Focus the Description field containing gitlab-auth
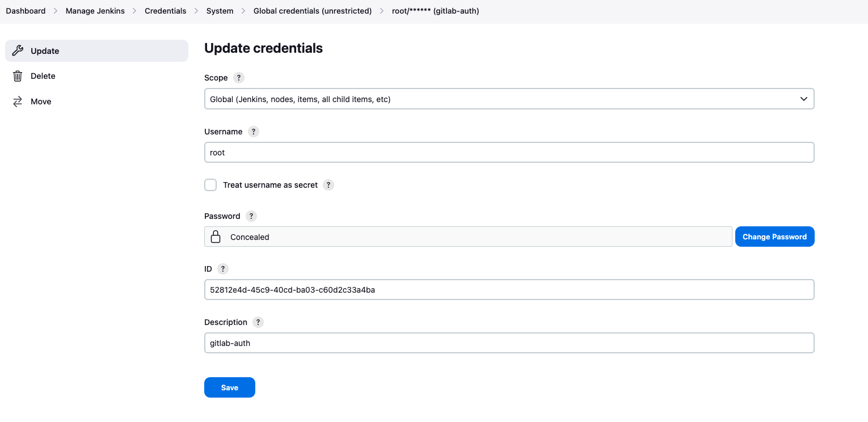 509,343
